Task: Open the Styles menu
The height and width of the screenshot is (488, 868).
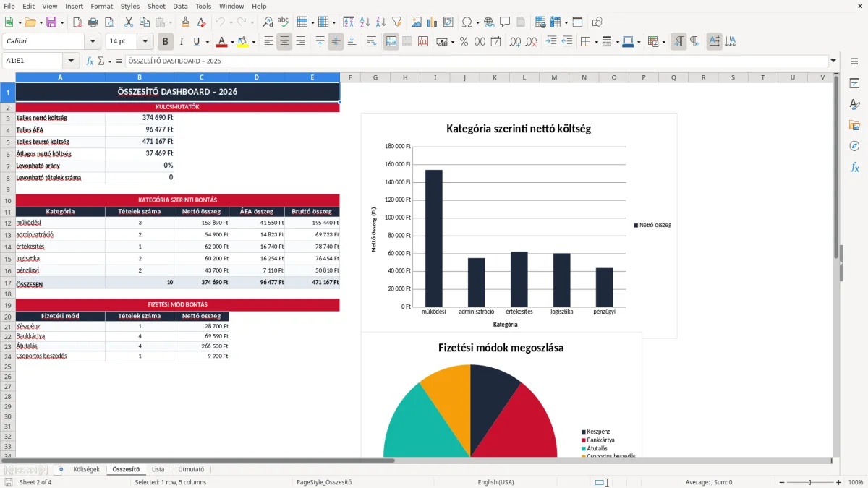Action: [130, 6]
